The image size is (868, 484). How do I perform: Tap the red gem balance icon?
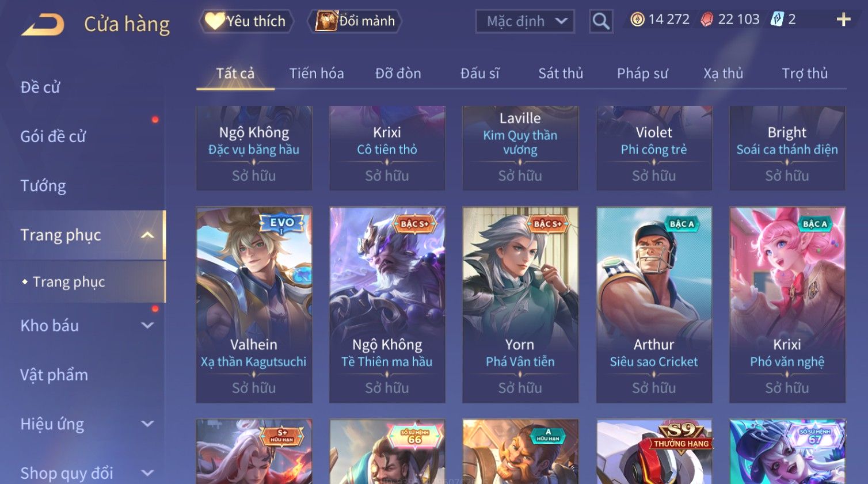707,20
